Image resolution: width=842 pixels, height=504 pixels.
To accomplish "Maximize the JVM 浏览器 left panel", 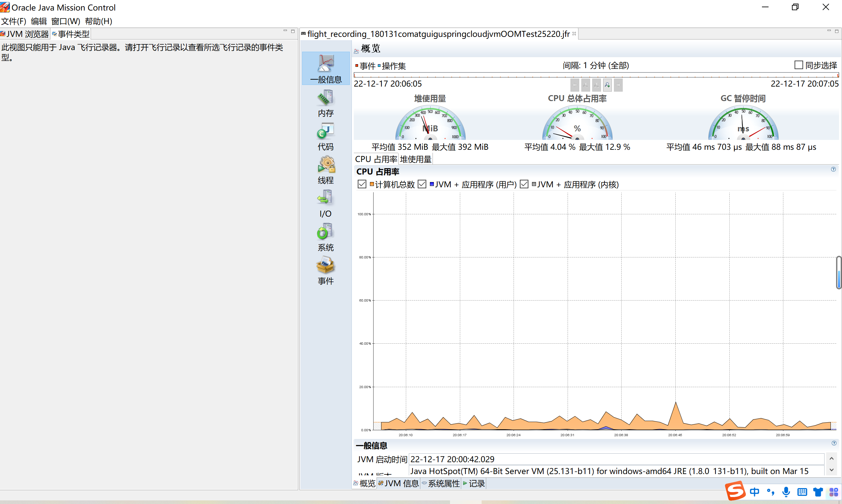I will [293, 31].
